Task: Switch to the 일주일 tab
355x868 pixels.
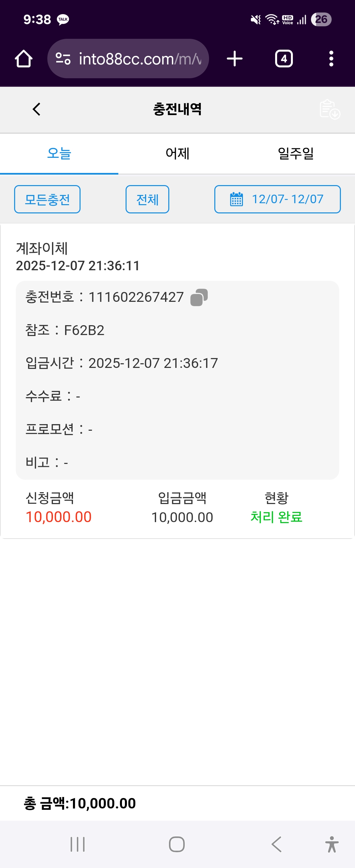Action: coord(296,154)
